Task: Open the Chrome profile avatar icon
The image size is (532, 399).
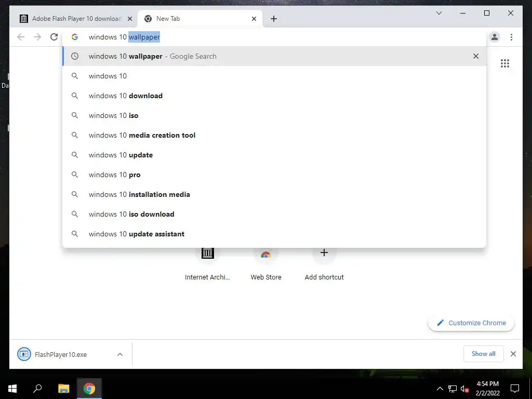Action: click(x=495, y=37)
